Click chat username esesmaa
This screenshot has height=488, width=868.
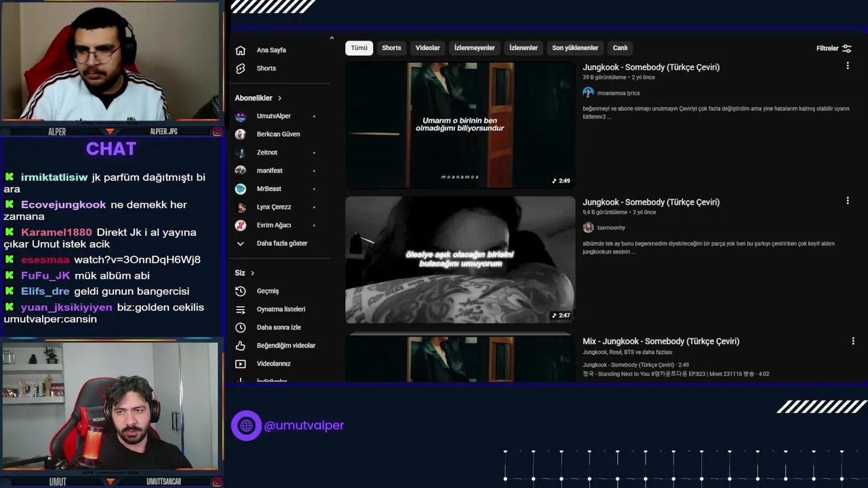(x=45, y=260)
